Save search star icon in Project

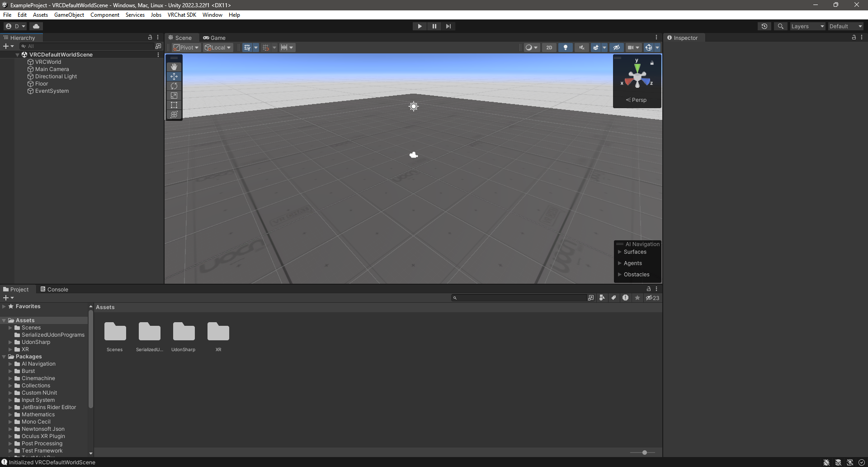[637, 298]
